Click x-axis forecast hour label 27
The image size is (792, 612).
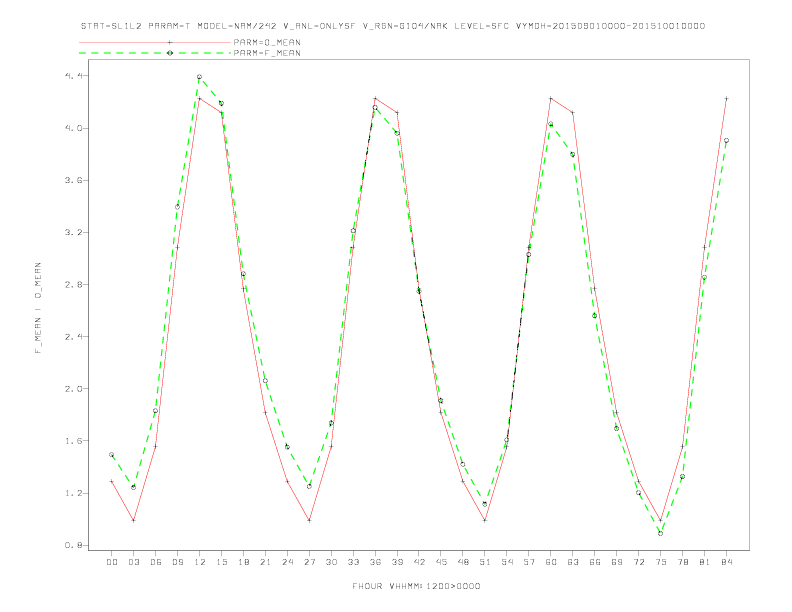click(x=309, y=562)
